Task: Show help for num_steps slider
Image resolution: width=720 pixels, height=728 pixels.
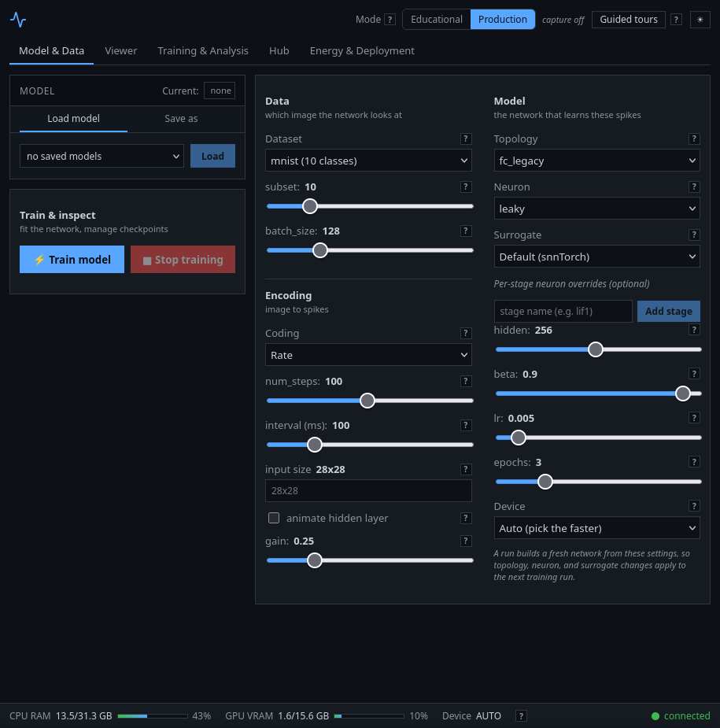Action: click(x=466, y=381)
